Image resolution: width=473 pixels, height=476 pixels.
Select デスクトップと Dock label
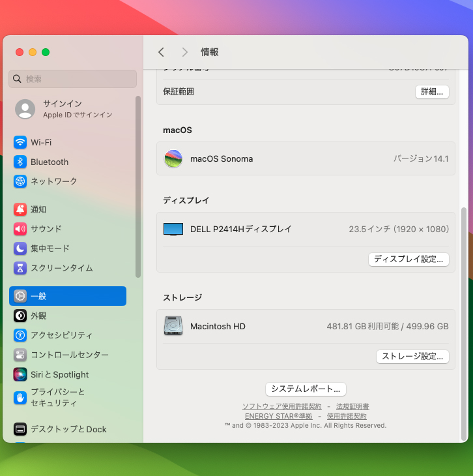click(x=68, y=429)
